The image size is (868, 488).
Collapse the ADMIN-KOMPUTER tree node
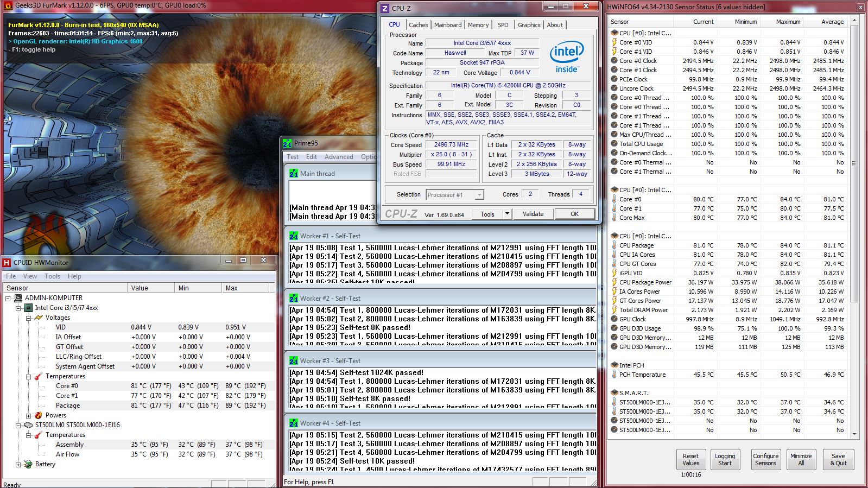pos(9,298)
